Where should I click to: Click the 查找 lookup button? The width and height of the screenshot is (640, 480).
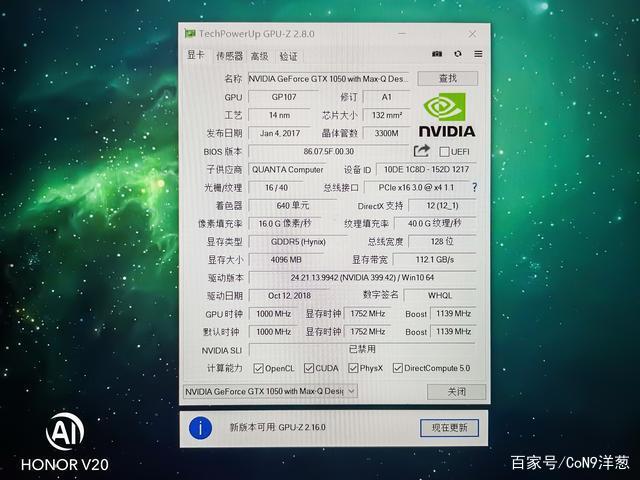tap(448, 78)
